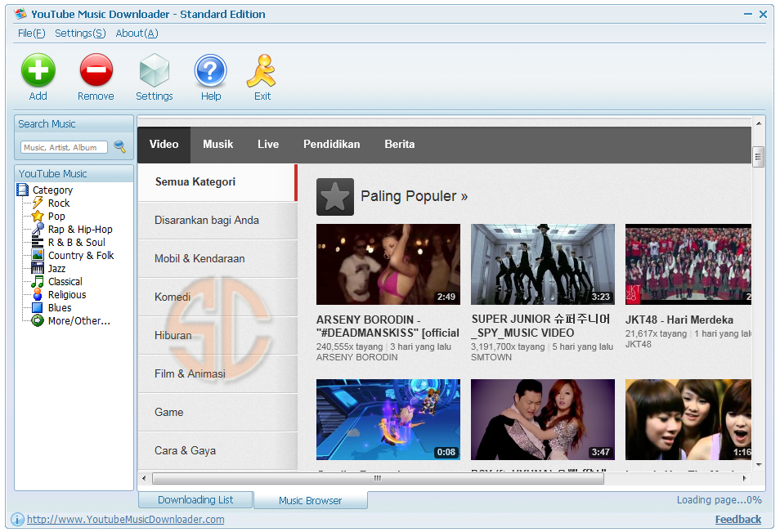The image size is (780, 532).
Task: Click the ARSENY BORODIN channel name
Action: click(x=356, y=357)
